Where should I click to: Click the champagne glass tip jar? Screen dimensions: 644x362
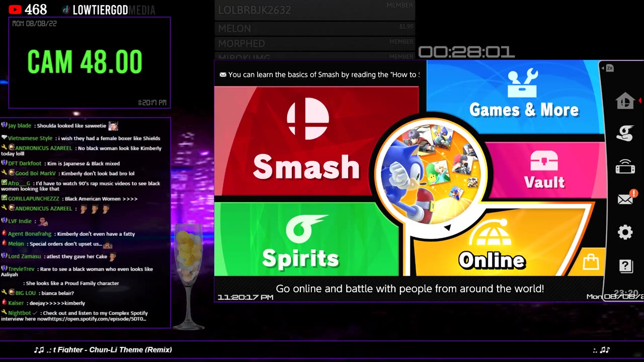188,277
